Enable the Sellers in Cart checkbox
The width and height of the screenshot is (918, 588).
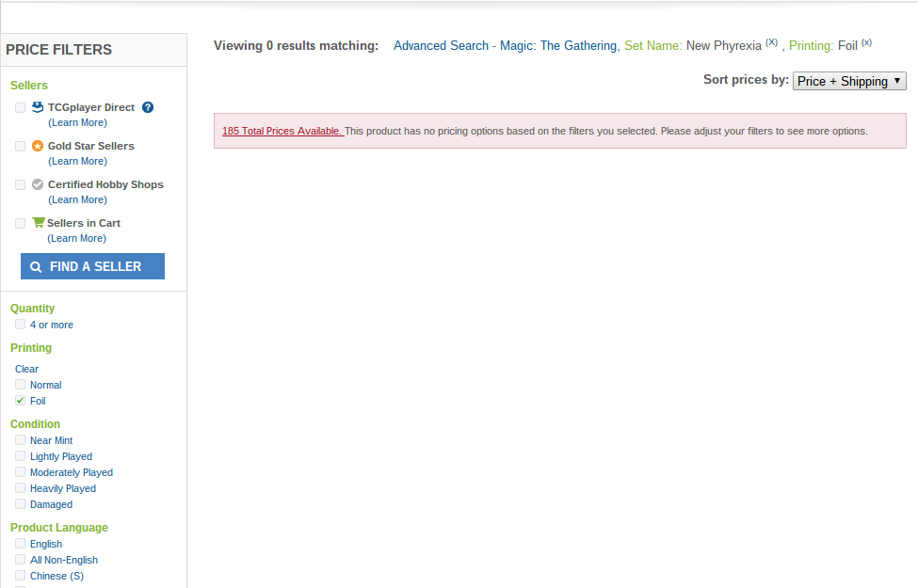[x=21, y=224]
